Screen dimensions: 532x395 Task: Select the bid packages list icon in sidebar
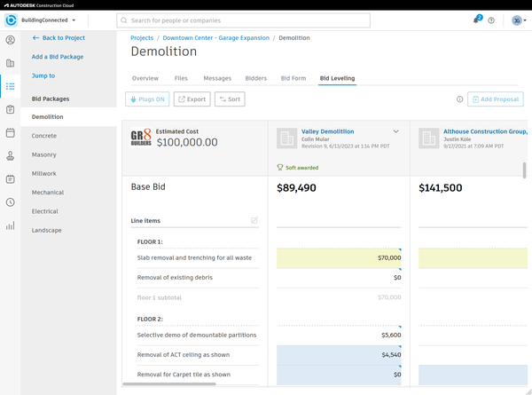[10, 86]
